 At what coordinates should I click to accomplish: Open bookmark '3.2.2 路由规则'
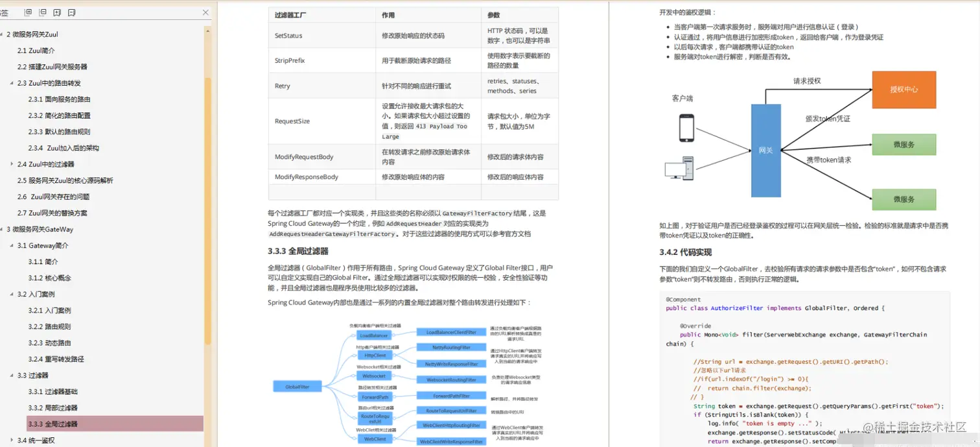pos(50,326)
